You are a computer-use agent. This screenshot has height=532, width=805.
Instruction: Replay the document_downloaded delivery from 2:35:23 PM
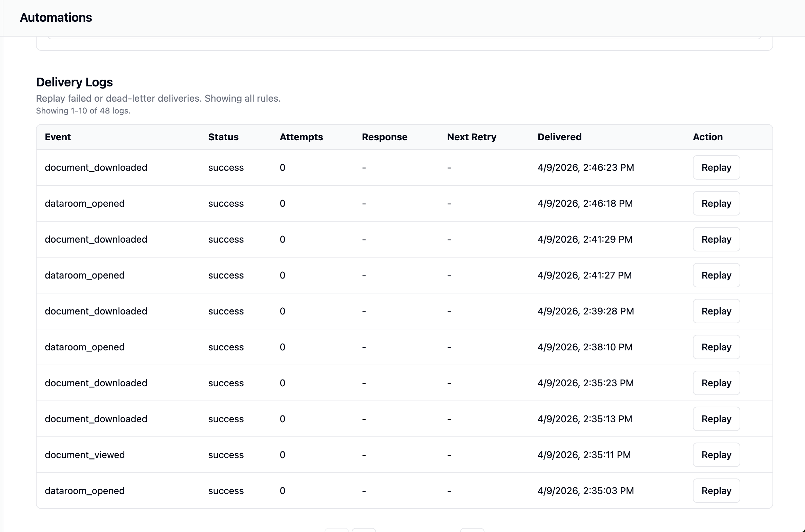716,383
